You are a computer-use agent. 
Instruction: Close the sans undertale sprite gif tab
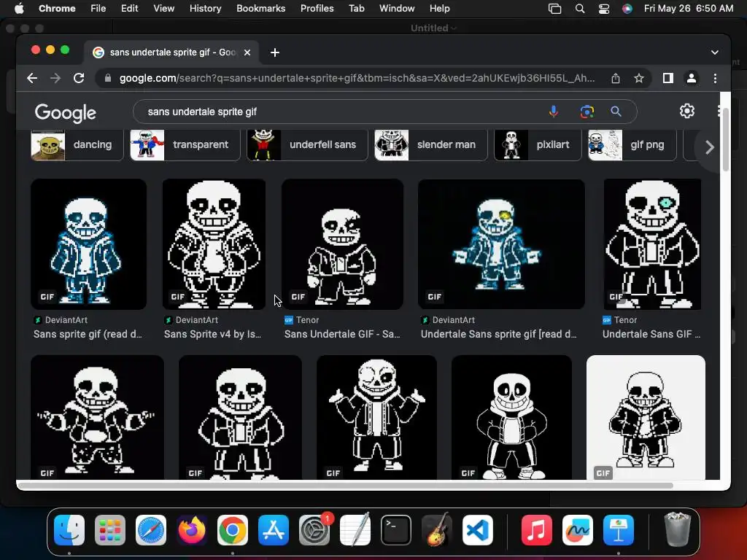[247, 52]
